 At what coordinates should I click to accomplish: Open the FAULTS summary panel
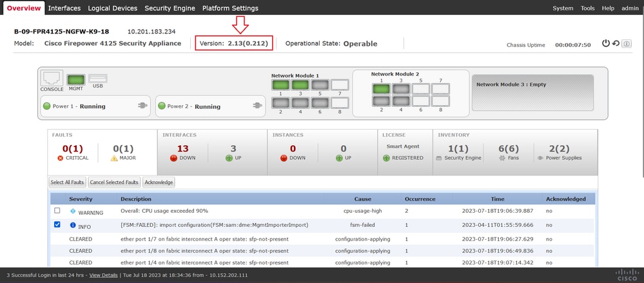tap(102, 152)
